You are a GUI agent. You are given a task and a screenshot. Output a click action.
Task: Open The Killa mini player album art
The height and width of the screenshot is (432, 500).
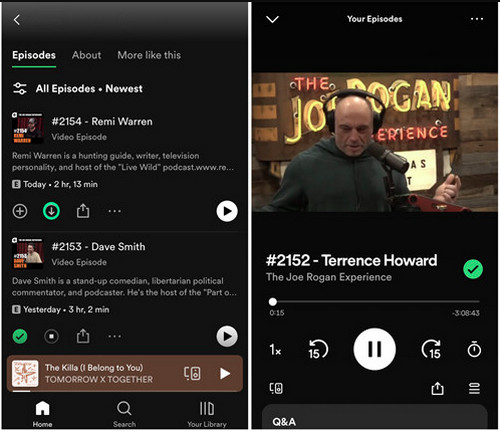[25, 374]
